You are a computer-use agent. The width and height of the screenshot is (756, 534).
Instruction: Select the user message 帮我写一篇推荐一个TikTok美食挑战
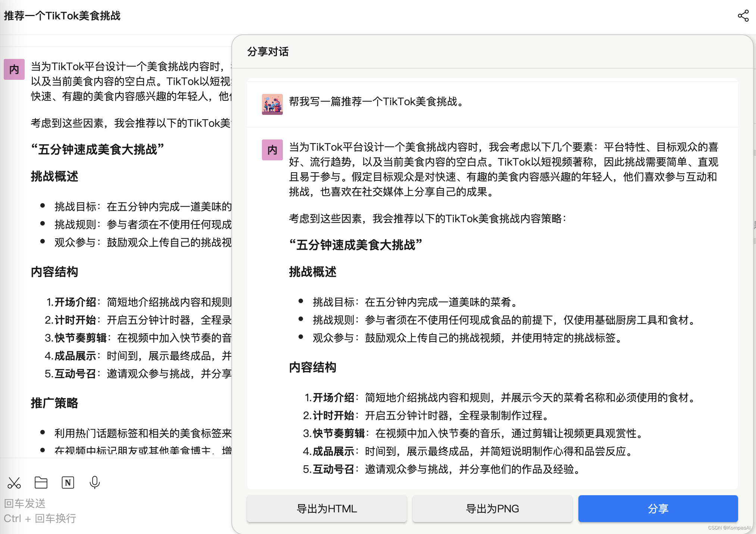pyautogui.click(x=377, y=101)
